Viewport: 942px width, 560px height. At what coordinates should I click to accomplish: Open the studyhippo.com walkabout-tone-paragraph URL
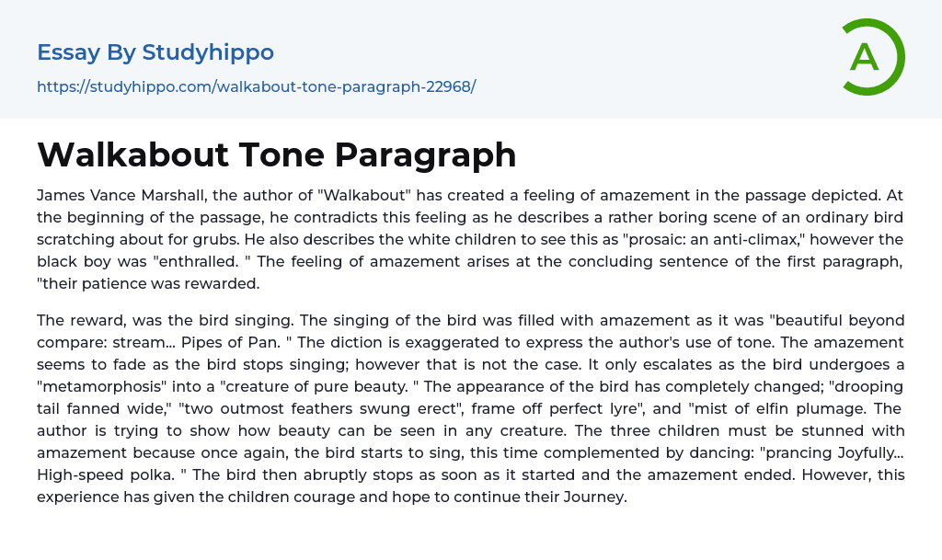coord(256,86)
